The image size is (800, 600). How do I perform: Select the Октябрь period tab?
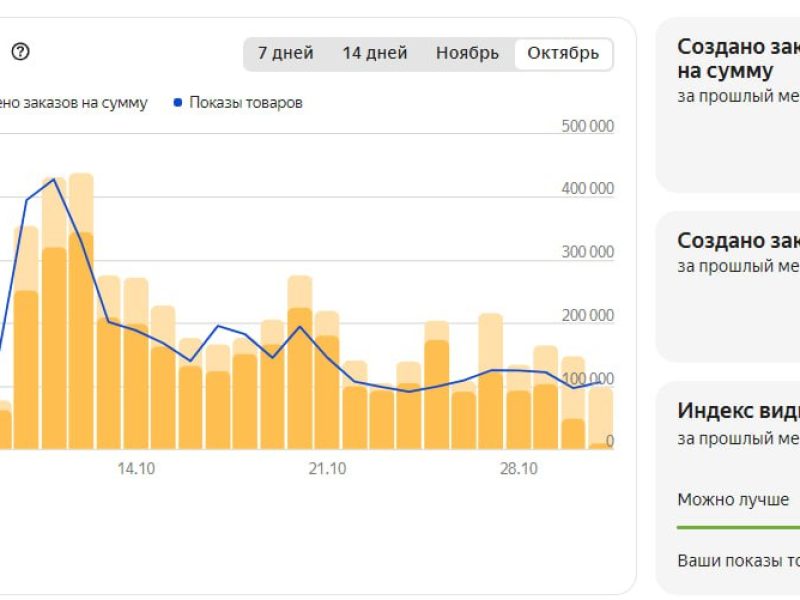[563, 53]
